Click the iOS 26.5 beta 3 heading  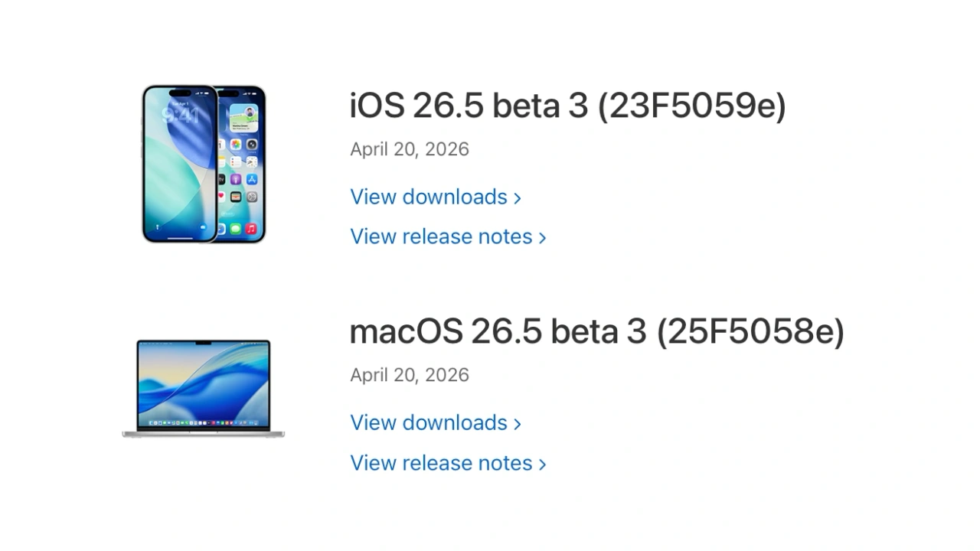click(567, 106)
